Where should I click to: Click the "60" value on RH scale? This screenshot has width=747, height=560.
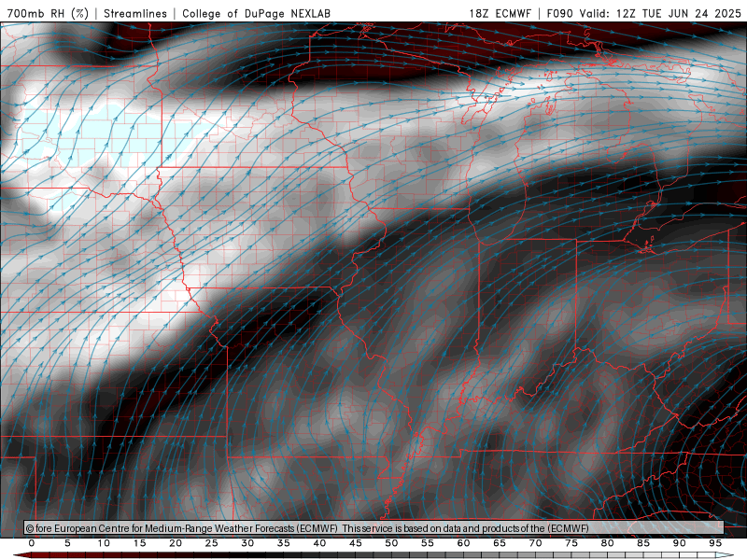coord(463,543)
